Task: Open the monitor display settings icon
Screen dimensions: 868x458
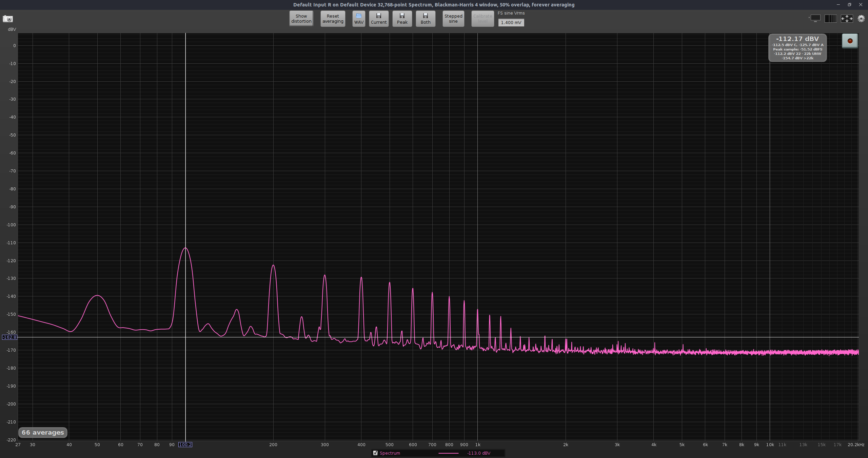Action: coord(815,18)
